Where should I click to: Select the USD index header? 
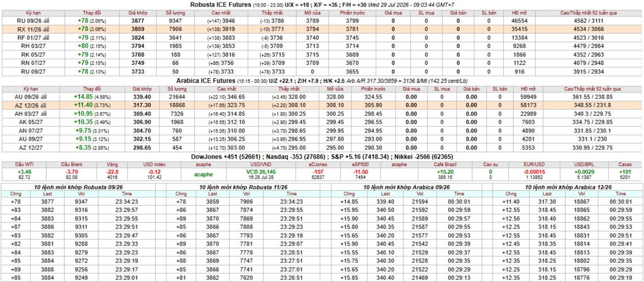pos(154,165)
